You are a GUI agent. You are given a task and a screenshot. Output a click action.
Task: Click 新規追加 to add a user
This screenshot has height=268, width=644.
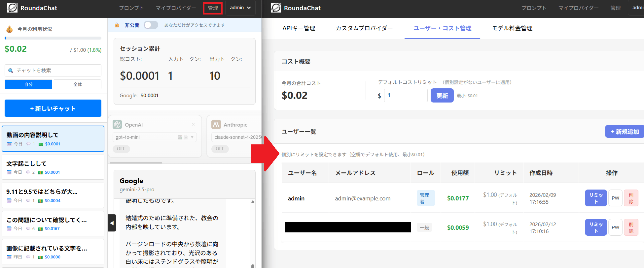pyautogui.click(x=625, y=132)
